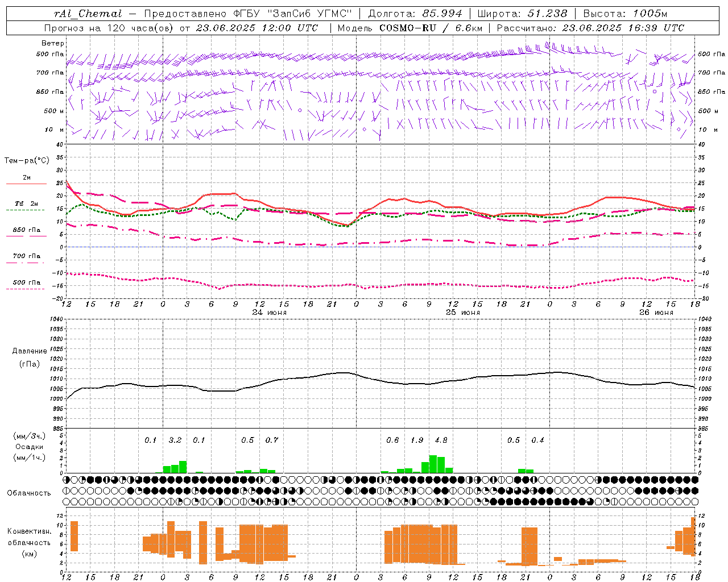Viewport: 728px width, 582px height.
Task: Click the latitude value Широта: 51.238
Action: click(522, 14)
